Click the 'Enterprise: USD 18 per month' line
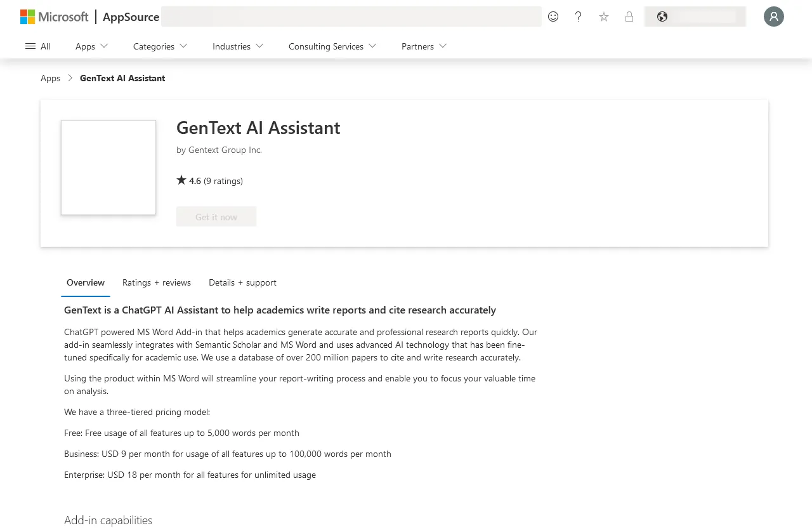 [x=190, y=475]
